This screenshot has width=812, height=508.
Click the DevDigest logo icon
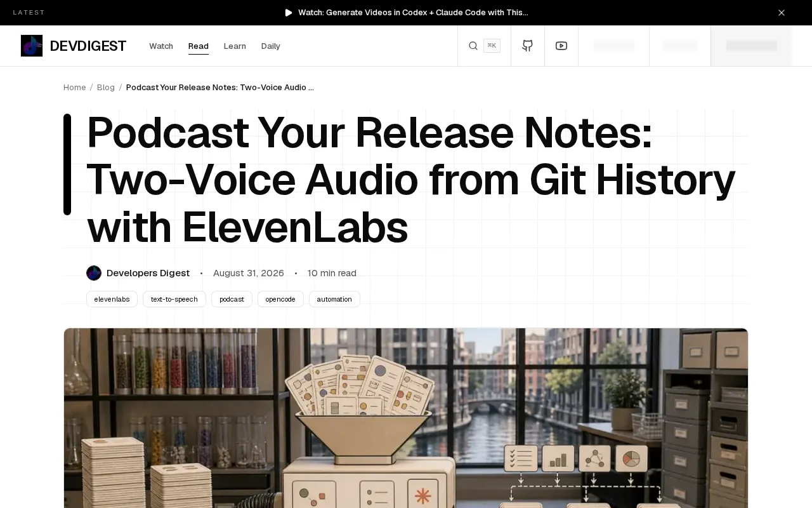[x=32, y=46]
